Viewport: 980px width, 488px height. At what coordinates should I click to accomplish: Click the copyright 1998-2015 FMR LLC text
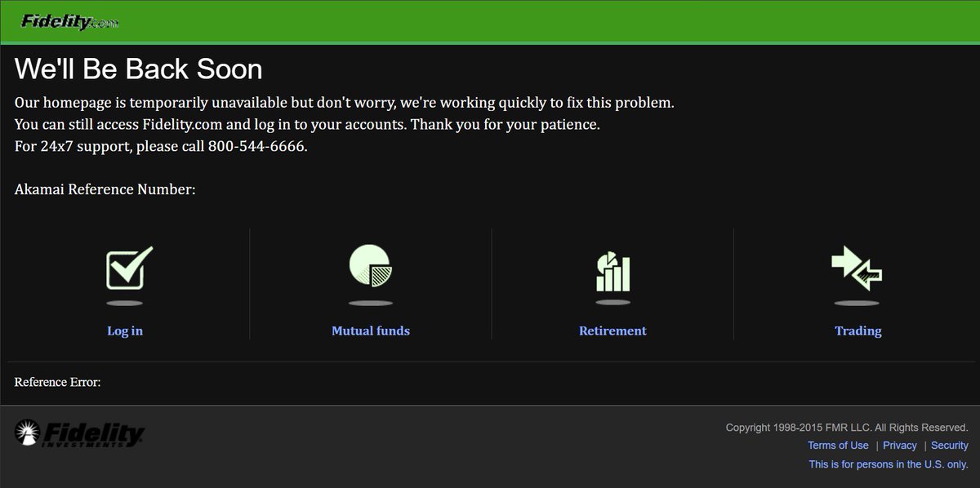847,428
